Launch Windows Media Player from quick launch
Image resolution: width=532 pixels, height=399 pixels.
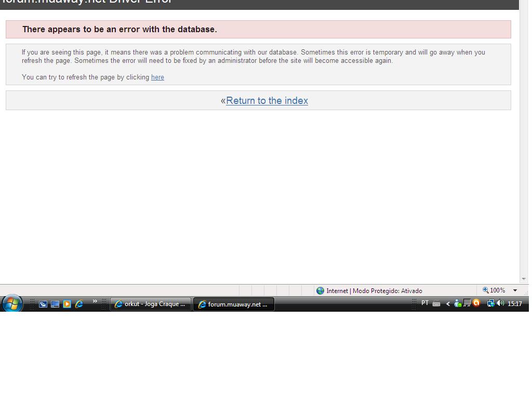click(67, 304)
